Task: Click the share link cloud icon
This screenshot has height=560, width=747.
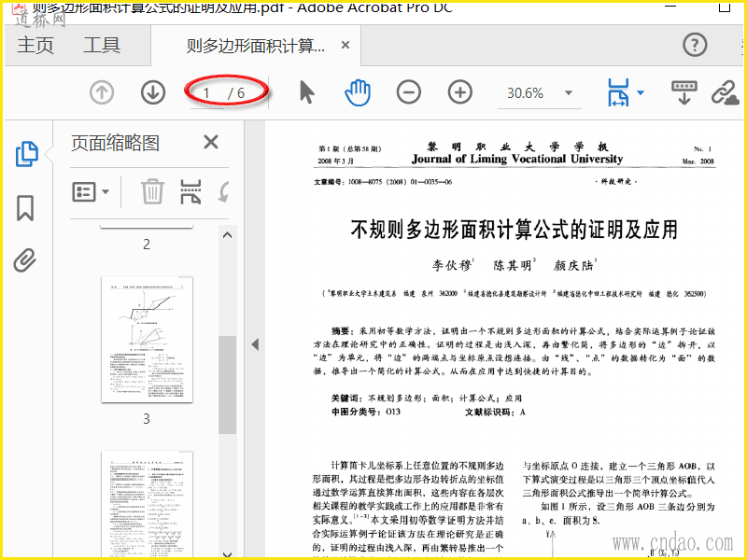Action: pyautogui.click(x=726, y=92)
